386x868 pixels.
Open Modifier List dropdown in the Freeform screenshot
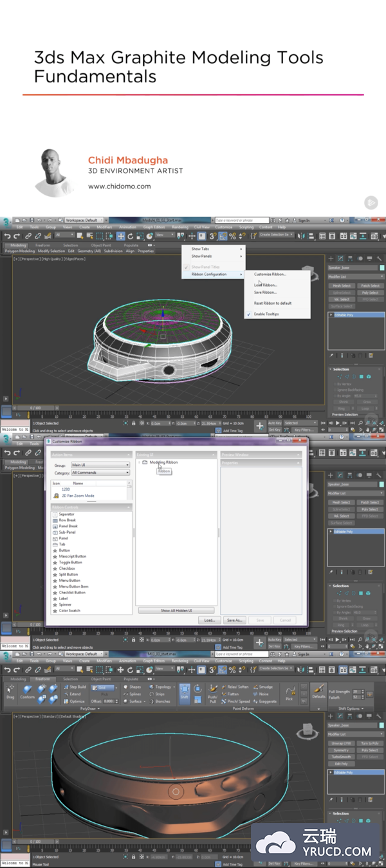pos(355,734)
